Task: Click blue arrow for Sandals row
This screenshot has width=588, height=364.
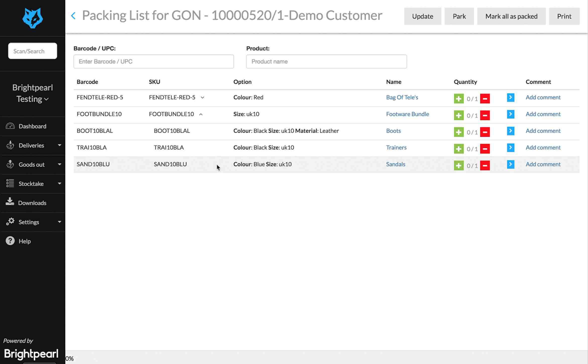Action: [510, 164]
